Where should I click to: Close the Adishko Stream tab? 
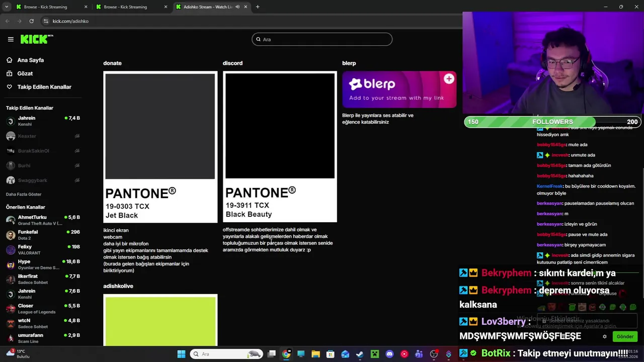click(x=246, y=7)
